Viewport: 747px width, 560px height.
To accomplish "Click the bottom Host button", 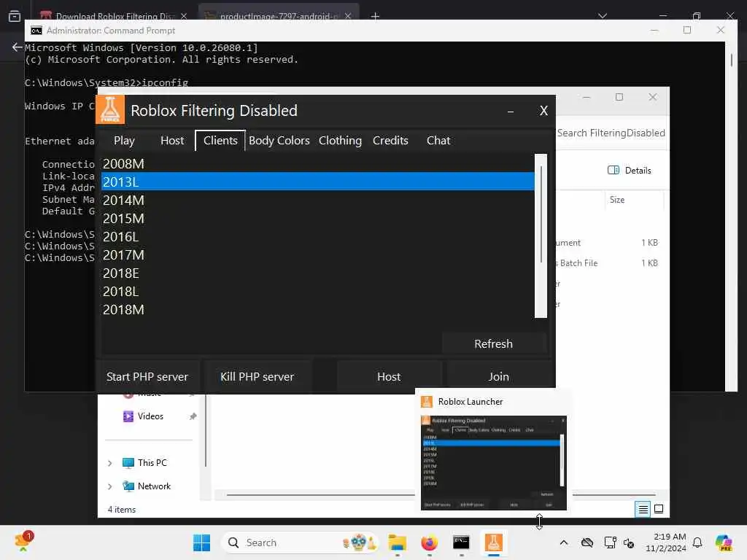I will tap(389, 376).
